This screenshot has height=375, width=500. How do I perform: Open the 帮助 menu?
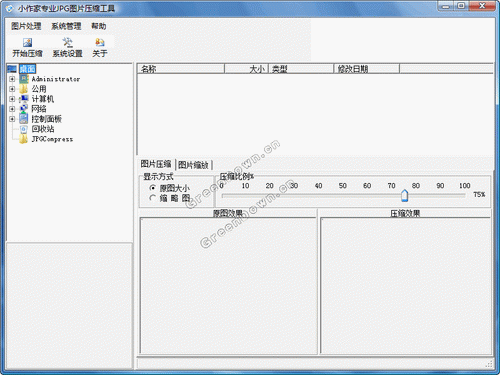click(x=99, y=26)
